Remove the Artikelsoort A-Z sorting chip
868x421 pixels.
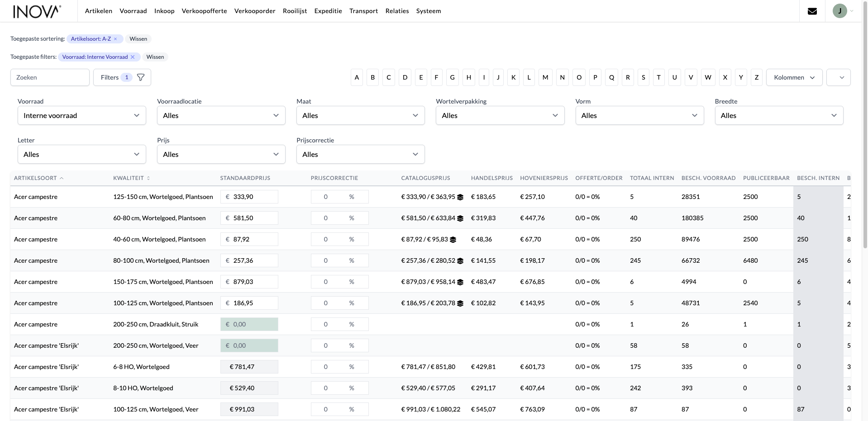[115, 39]
